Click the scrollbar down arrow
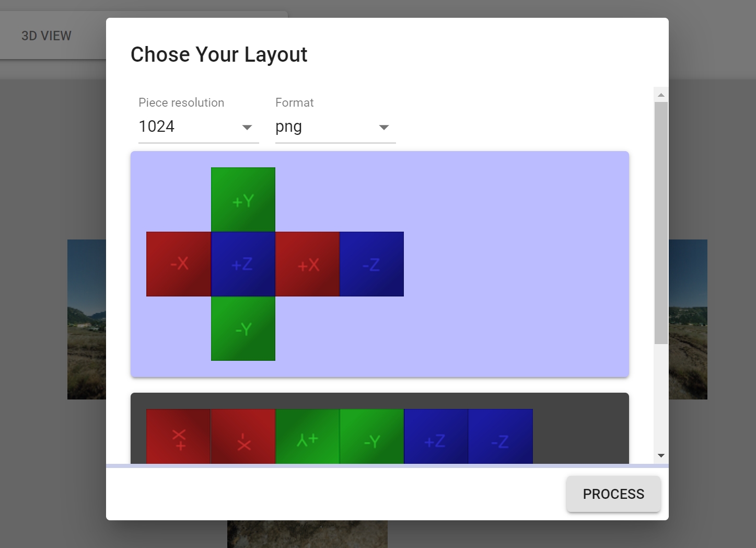The height and width of the screenshot is (548, 756). 661,455
